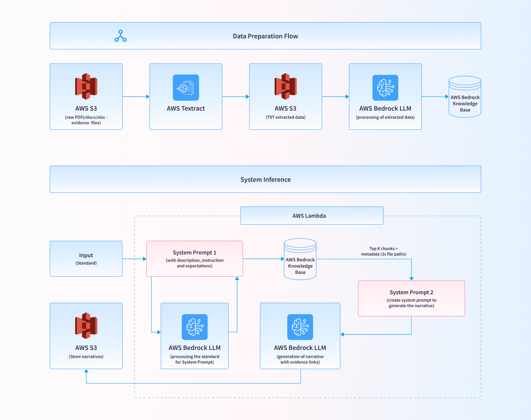This screenshot has height=420, width=531.
Task: Click the '(TXT extracted data)' caption
Action: 286,117
